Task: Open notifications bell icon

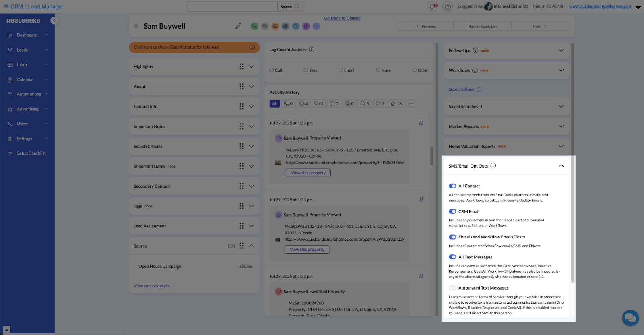Action: pyautogui.click(x=432, y=6)
